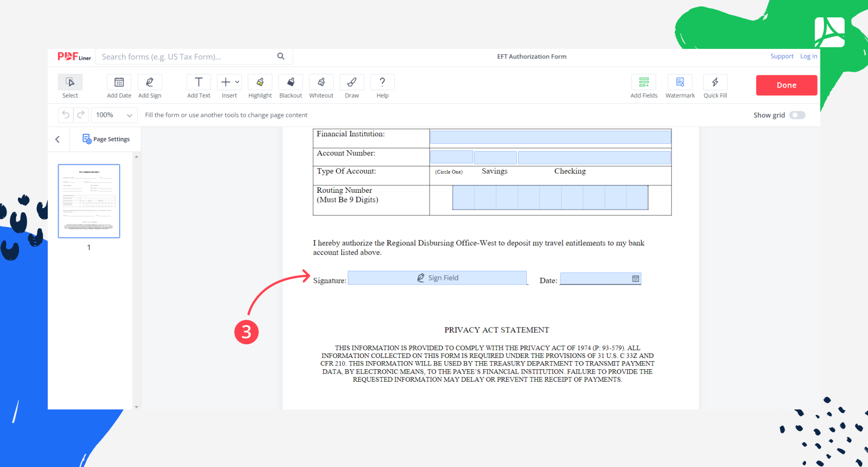
Task: Open the 100% zoom dropdown
Action: click(x=114, y=115)
